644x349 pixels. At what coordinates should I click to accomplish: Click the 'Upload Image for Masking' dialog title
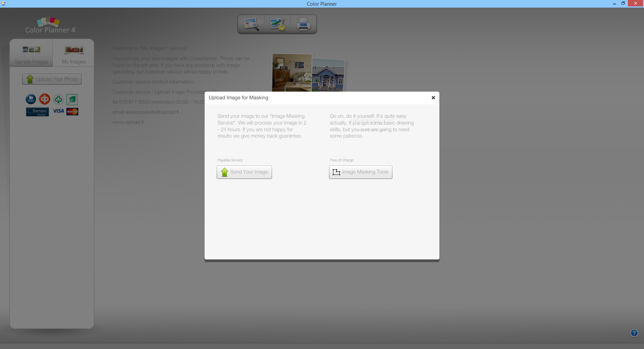pyautogui.click(x=238, y=98)
